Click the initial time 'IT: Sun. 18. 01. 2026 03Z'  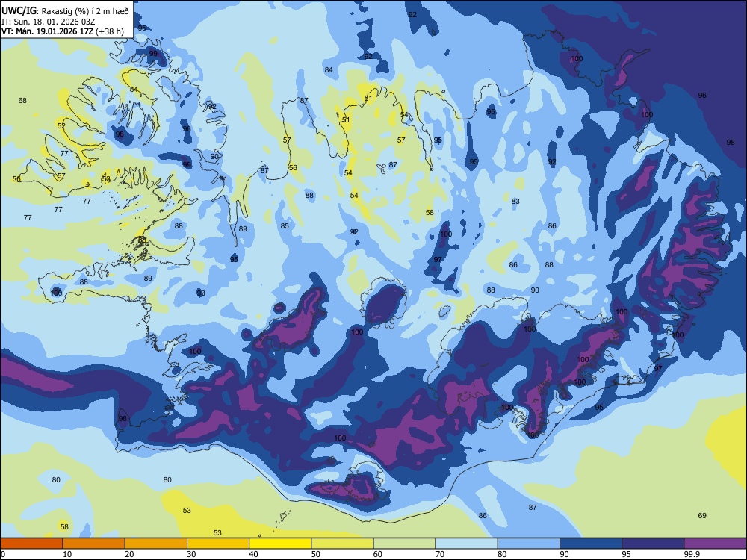click(x=49, y=22)
